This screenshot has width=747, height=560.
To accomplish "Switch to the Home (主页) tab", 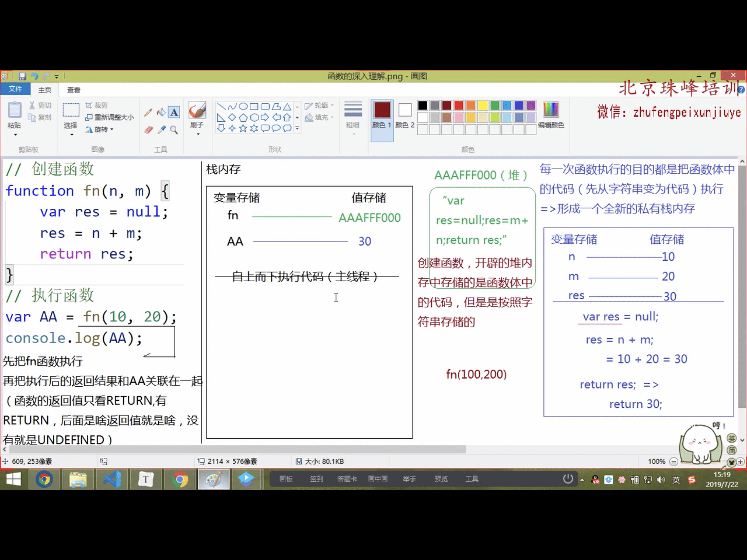I will [45, 89].
